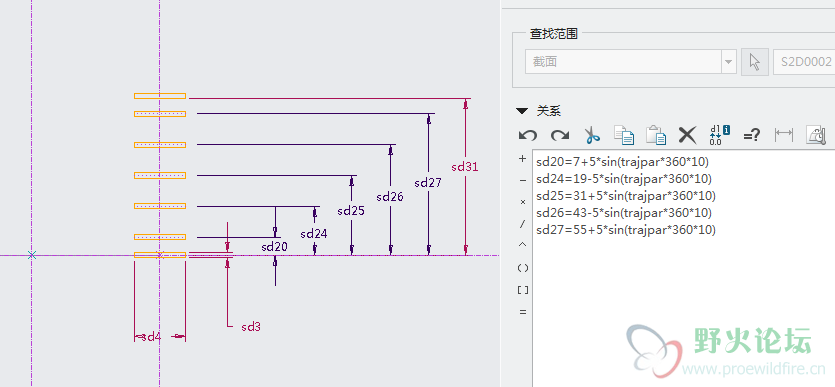The width and height of the screenshot is (835, 387).
Task: Select the sd20 relation line in editor
Action: (x=623, y=162)
